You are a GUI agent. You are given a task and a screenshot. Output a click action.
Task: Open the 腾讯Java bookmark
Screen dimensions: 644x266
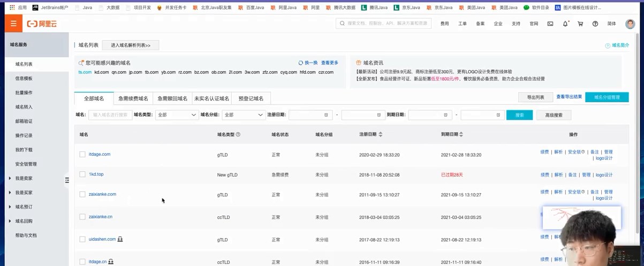(375, 7)
